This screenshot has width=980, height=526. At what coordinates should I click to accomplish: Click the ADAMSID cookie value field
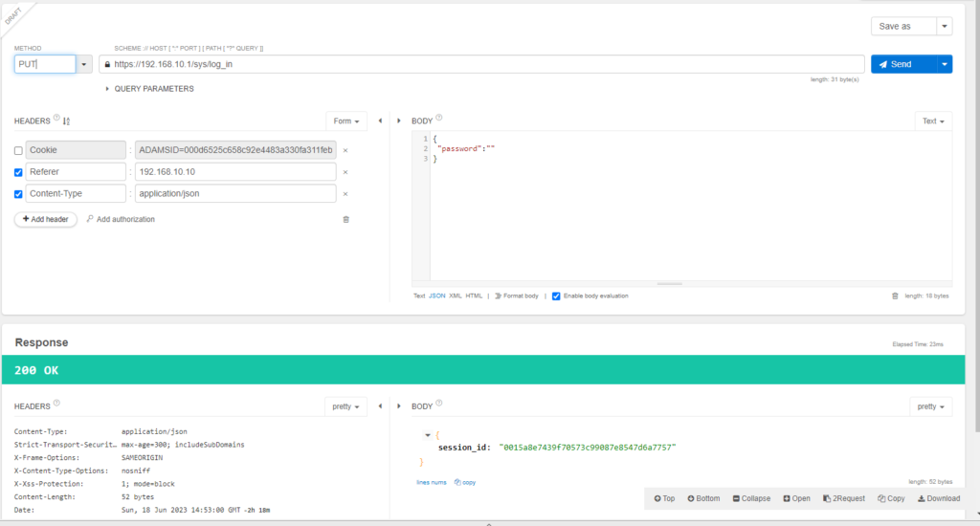pos(235,150)
